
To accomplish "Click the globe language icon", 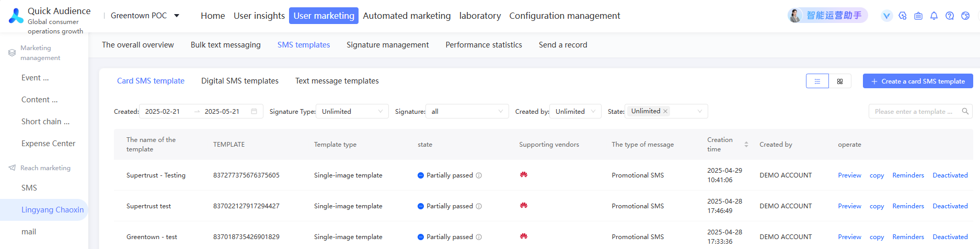I will click(965, 16).
